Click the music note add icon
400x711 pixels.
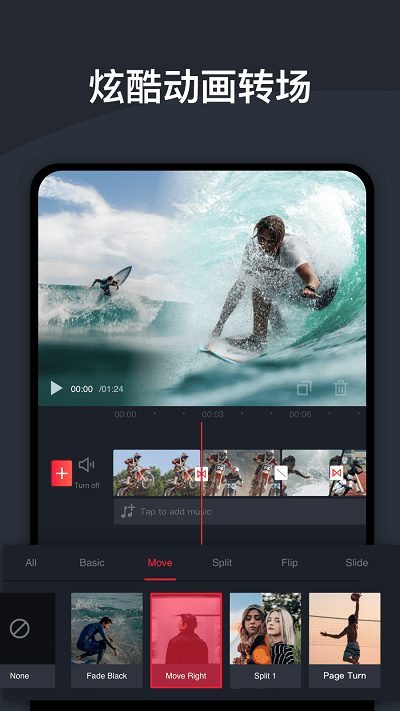click(128, 512)
